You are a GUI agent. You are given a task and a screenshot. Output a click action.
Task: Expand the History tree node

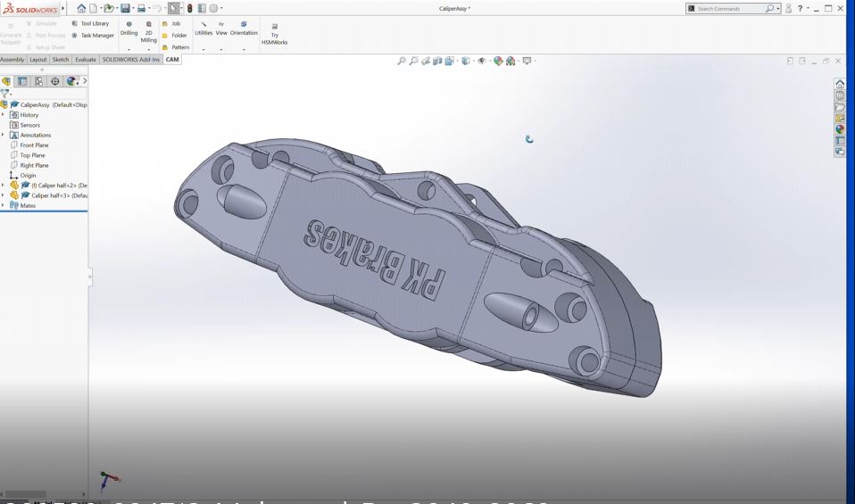tap(3, 115)
